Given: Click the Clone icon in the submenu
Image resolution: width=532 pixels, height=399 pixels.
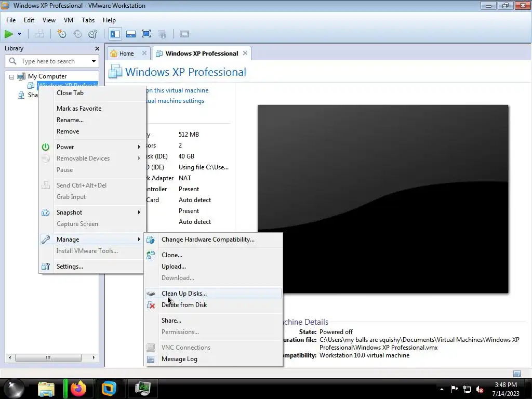Looking at the screenshot, I should click(x=151, y=255).
